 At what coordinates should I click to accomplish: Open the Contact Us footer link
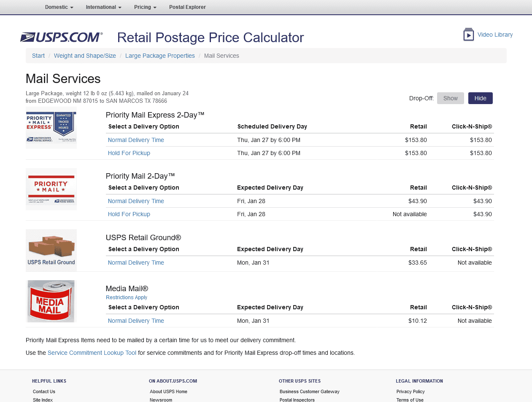click(44, 391)
